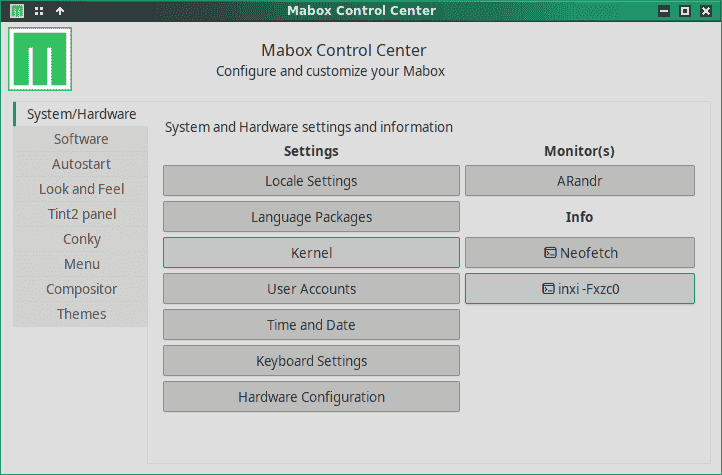
Task: Switch to the Compositor tab
Action: pos(81,289)
